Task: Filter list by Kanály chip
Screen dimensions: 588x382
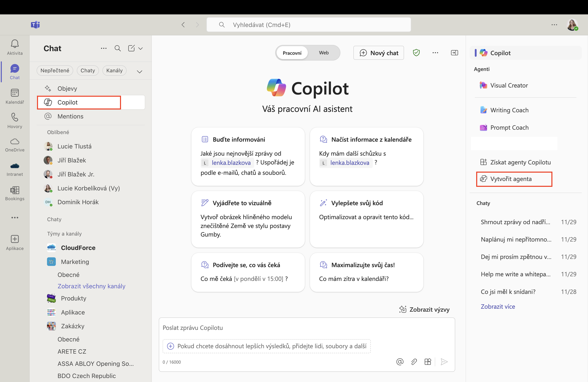Action: [x=114, y=71]
